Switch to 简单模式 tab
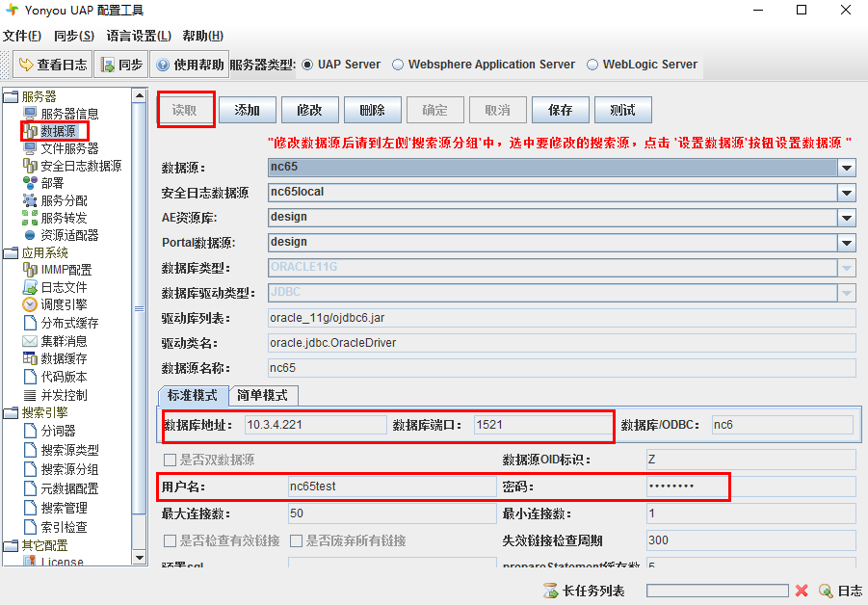Viewport: 868px width, 605px height. (262, 395)
